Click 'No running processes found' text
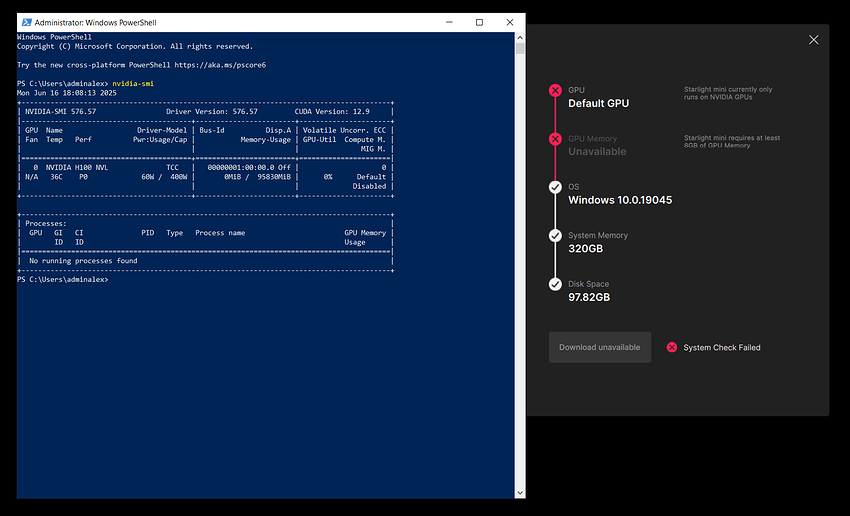This screenshot has width=850, height=516. point(83,261)
